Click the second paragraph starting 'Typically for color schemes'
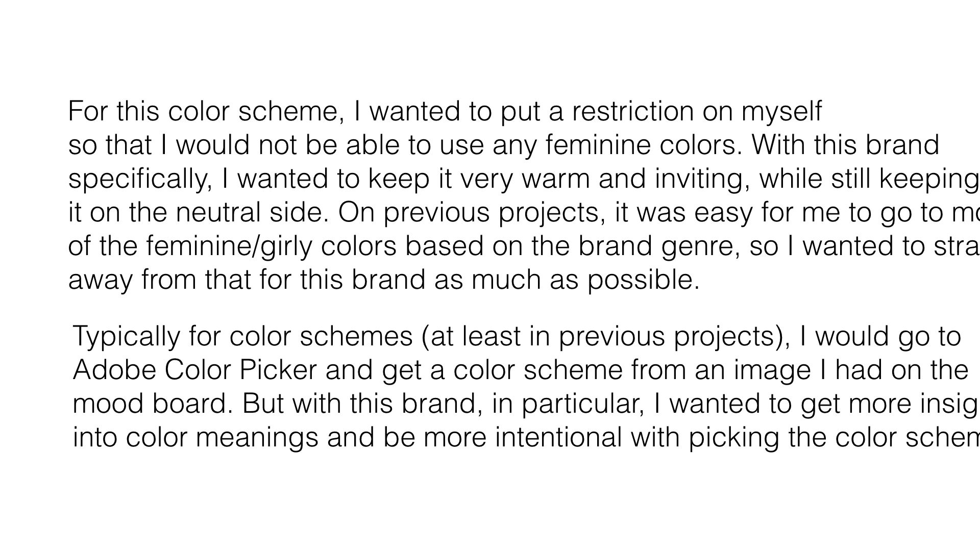980x551 pixels. tap(526, 387)
